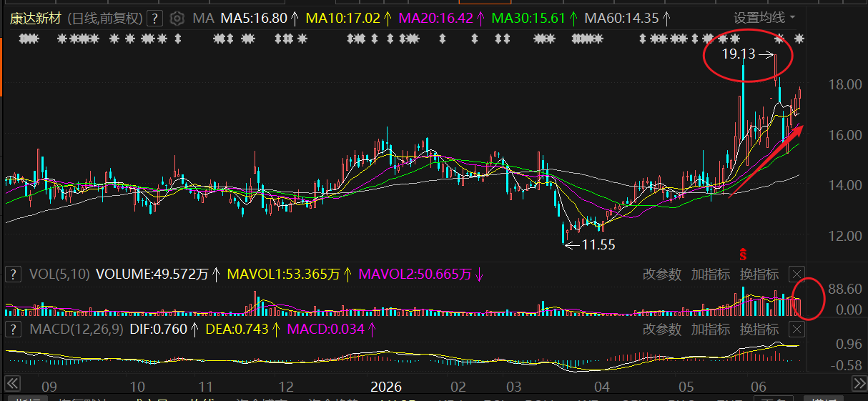The height and width of the screenshot is (401, 868).
Task: Click the MACD panel help question-mark icon
Action: click(13, 330)
